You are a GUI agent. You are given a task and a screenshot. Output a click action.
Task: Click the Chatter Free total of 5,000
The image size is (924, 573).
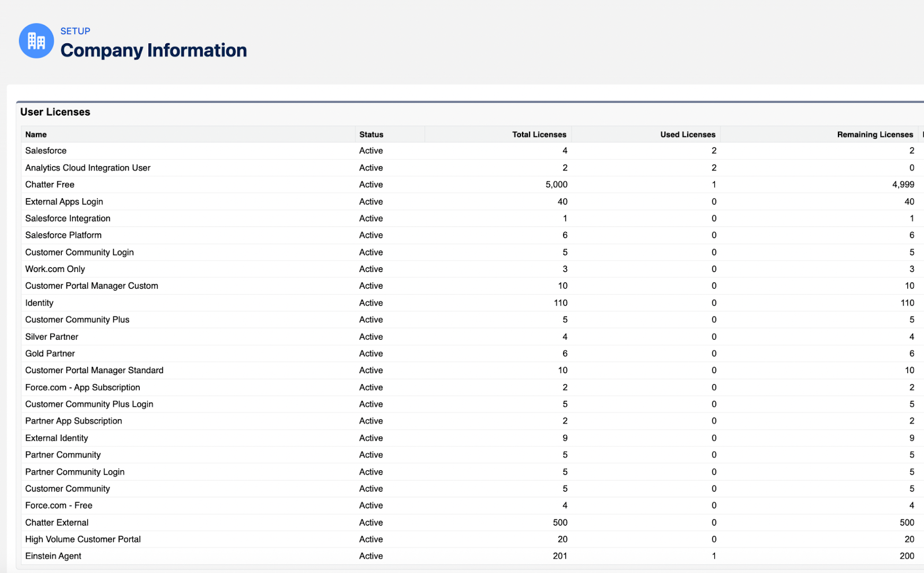click(x=556, y=185)
